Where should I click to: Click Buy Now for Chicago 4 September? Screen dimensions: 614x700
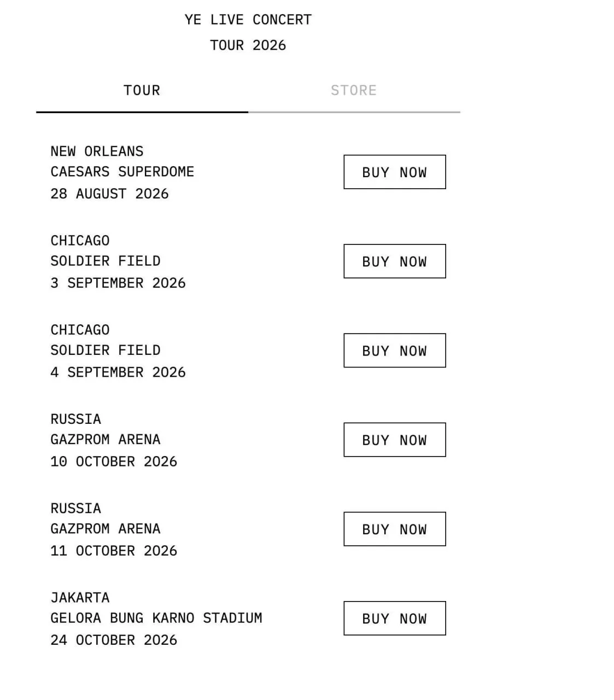pos(395,351)
